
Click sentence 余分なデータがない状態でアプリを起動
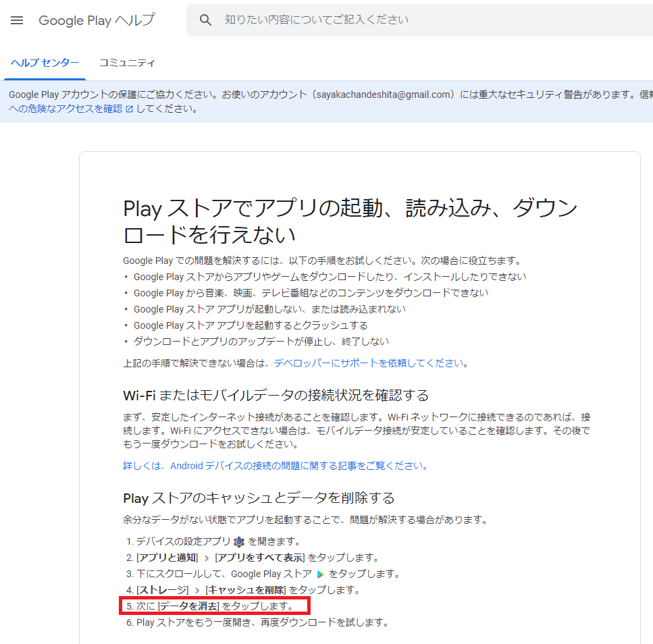tap(305, 520)
